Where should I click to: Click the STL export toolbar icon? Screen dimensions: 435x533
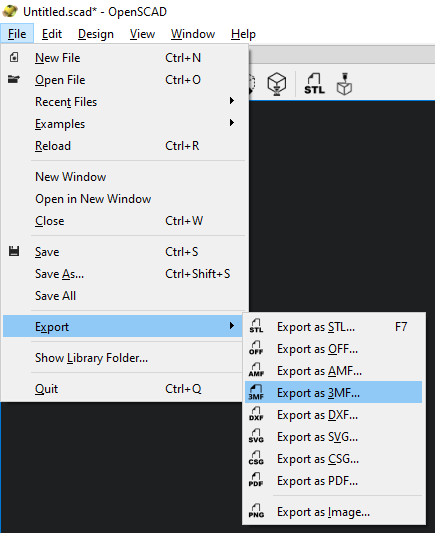(314, 84)
